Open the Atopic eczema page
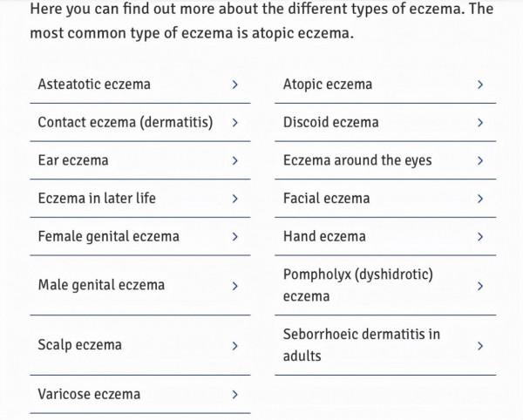The image size is (523, 420). coord(328,85)
